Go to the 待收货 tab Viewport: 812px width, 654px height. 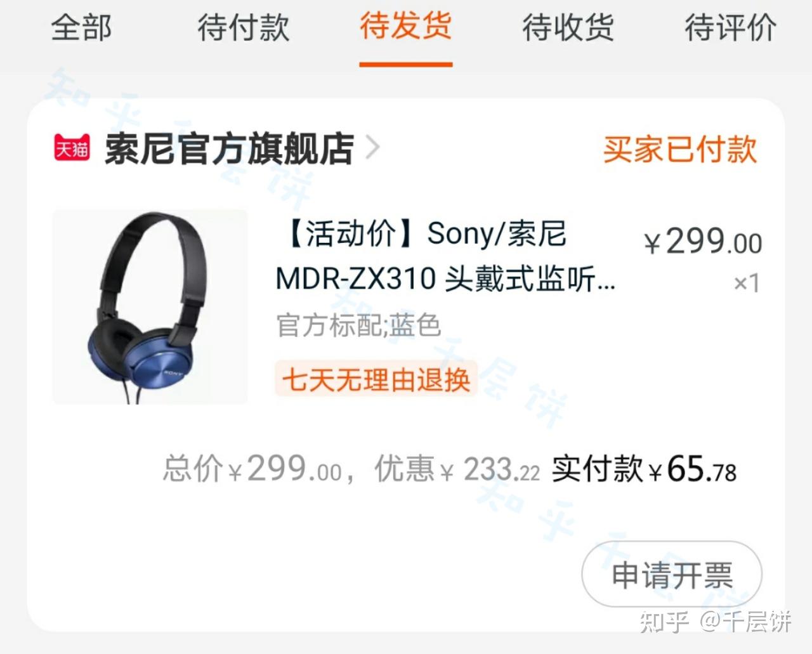(568, 28)
